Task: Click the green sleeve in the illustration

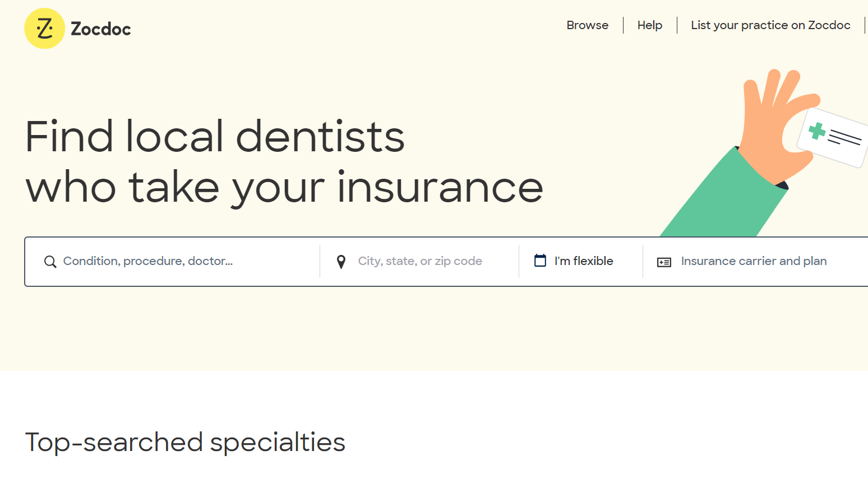Action: (x=723, y=196)
